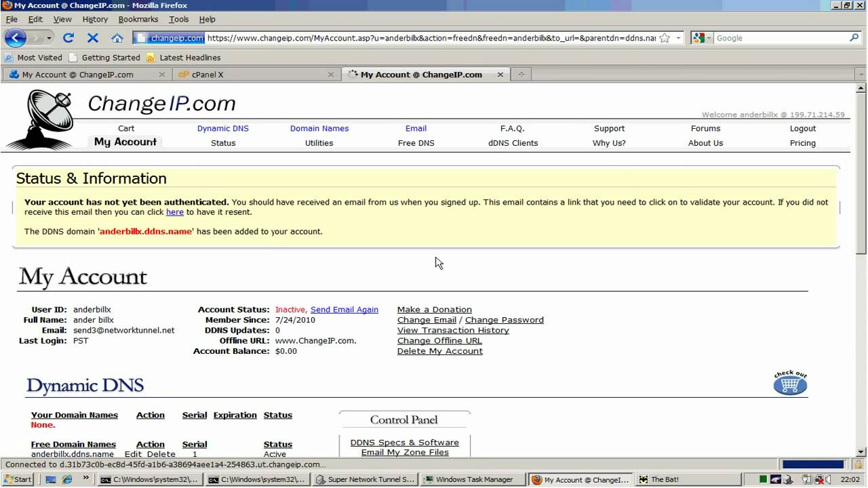868x488 pixels.
Task: Open the Edit menu
Action: point(35,19)
